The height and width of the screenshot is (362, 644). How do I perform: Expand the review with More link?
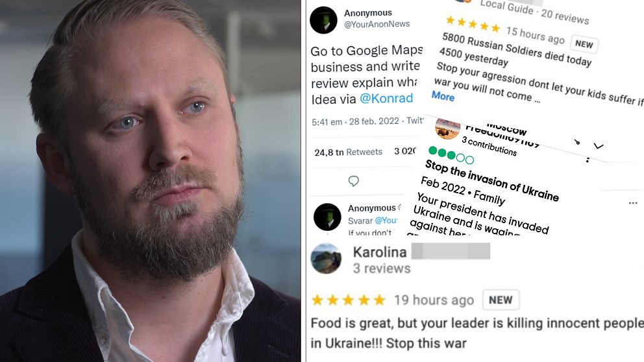[443, 96]
